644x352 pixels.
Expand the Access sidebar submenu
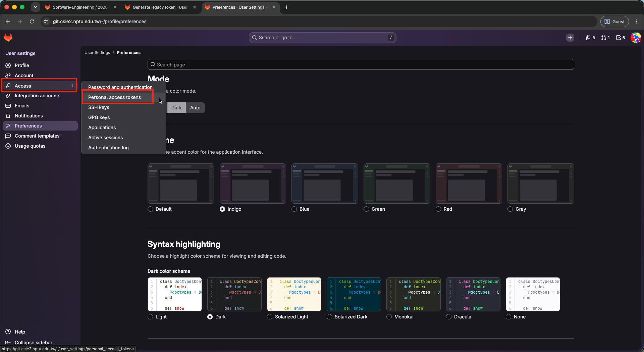pos(40,86)
